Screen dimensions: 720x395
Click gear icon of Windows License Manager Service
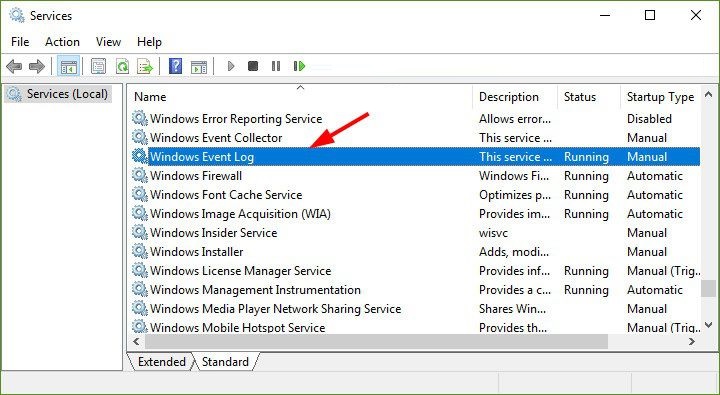140,270
